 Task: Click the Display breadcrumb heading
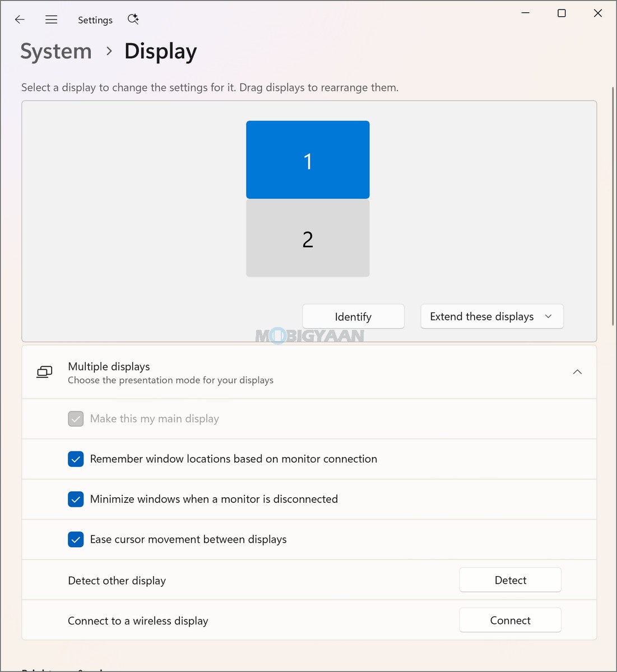coord(161,52)
